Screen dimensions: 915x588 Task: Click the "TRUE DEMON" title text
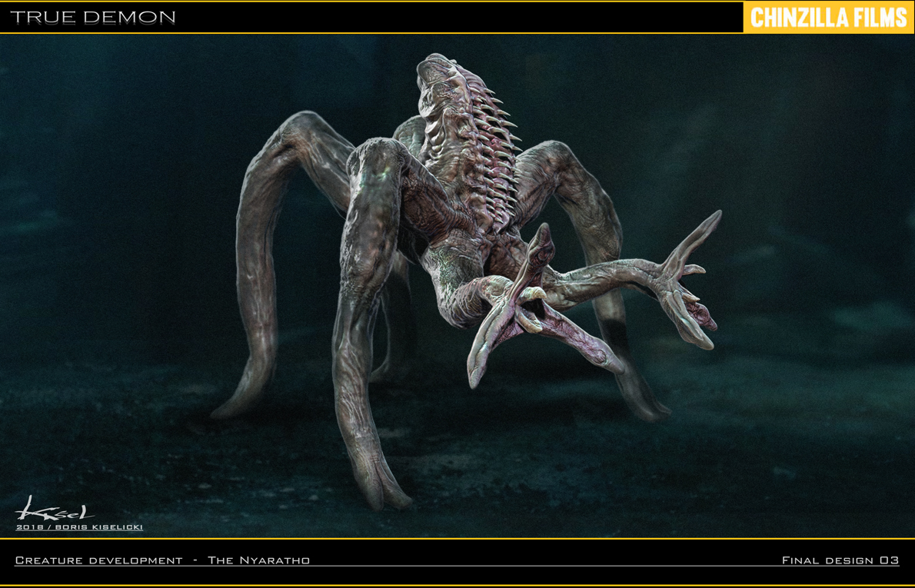click(93, 17)
